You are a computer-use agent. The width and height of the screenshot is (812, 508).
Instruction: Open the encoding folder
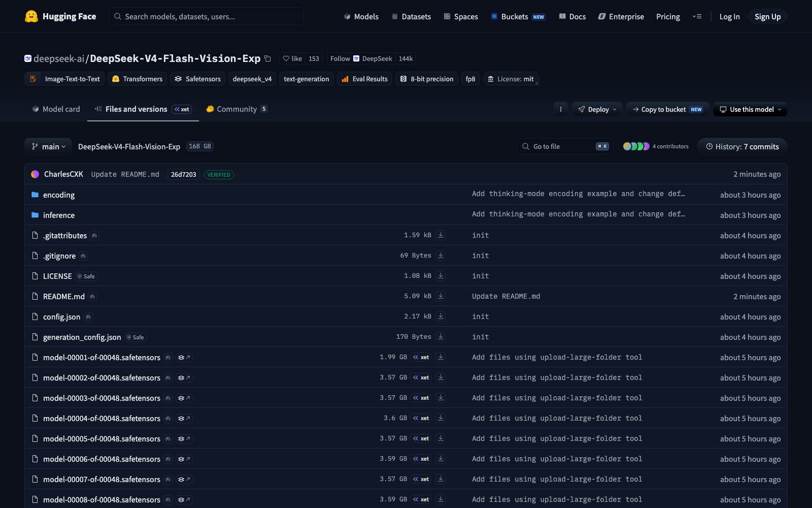[59, 195]
